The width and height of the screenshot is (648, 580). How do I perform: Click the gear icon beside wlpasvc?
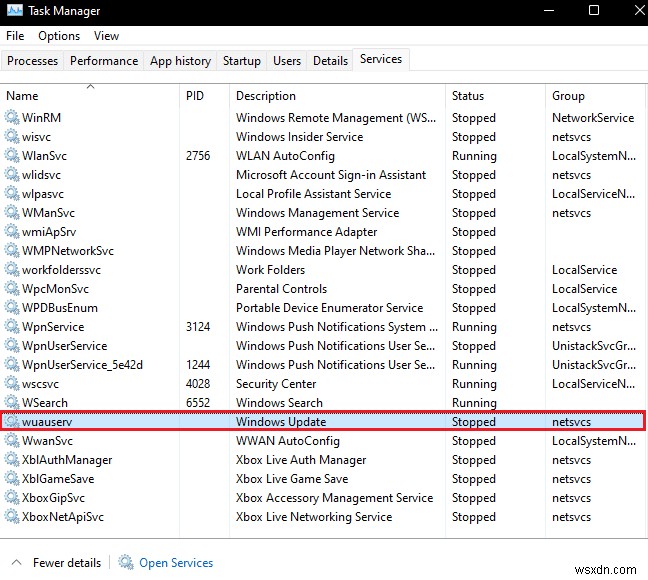(x=12, y=193)
